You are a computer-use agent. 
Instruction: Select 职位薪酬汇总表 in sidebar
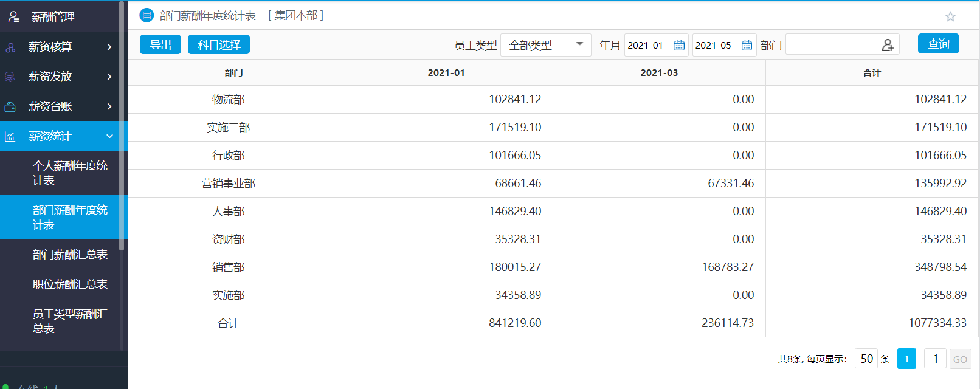click(x=70, y=284)
